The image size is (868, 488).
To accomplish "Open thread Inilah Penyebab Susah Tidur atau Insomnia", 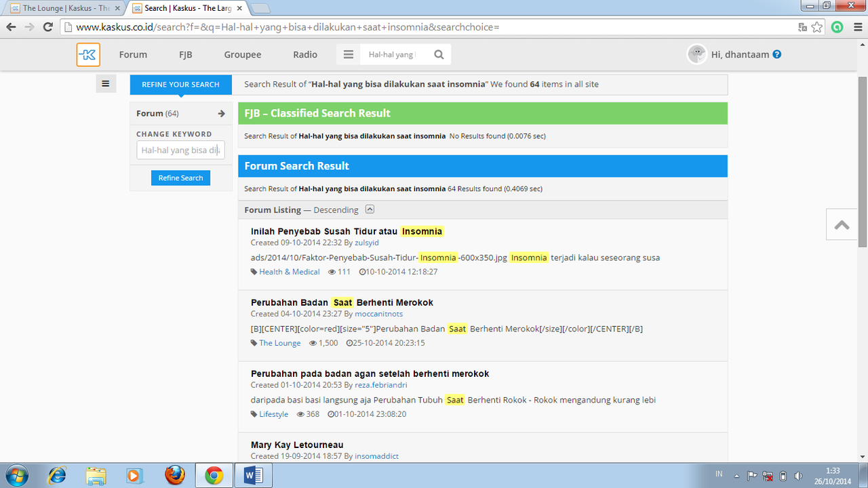I will click(347, 232).
